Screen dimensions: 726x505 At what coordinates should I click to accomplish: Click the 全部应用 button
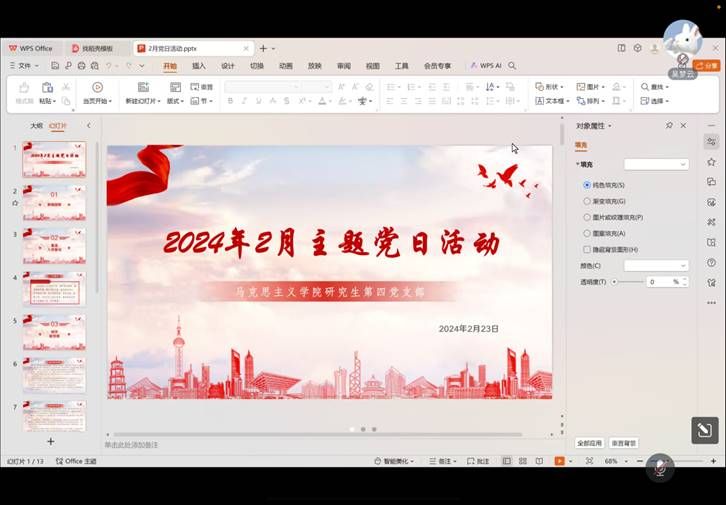click(589, 443)
